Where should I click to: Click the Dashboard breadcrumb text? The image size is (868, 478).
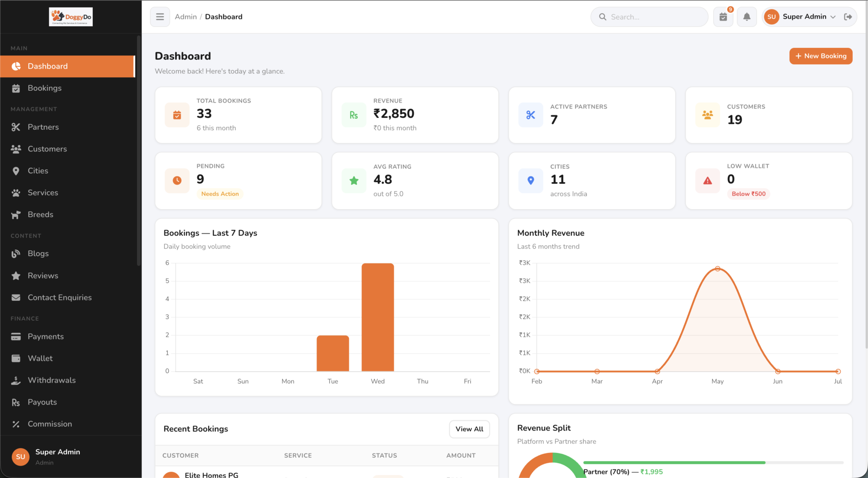pos(224,17)
